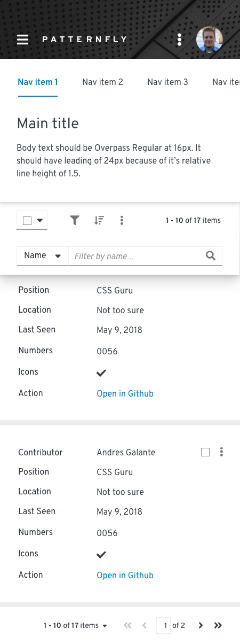Open the hamburger navigation menu

(x=22, y=40)
